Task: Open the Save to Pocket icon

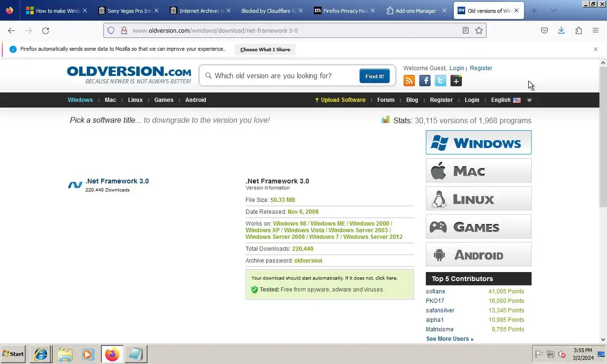Action: pos(544,30)
